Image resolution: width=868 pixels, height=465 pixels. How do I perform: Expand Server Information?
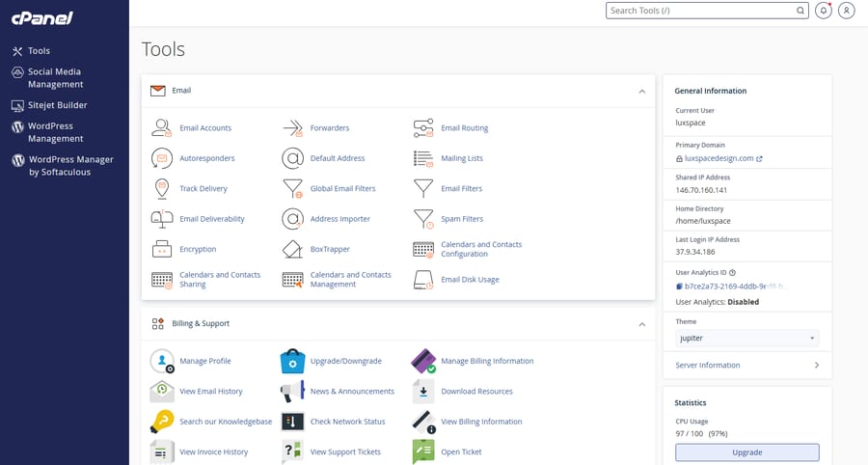(747, 366)
